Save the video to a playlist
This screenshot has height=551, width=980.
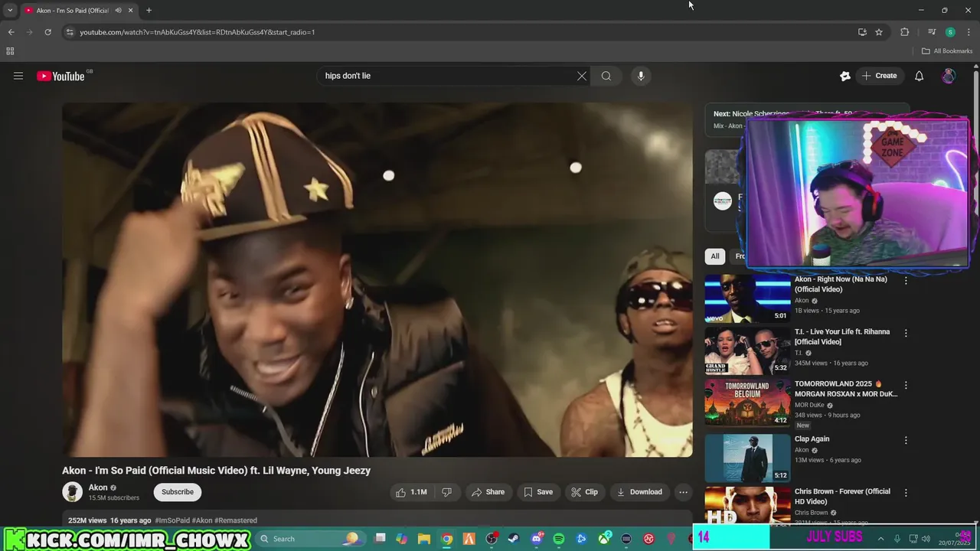538,492
